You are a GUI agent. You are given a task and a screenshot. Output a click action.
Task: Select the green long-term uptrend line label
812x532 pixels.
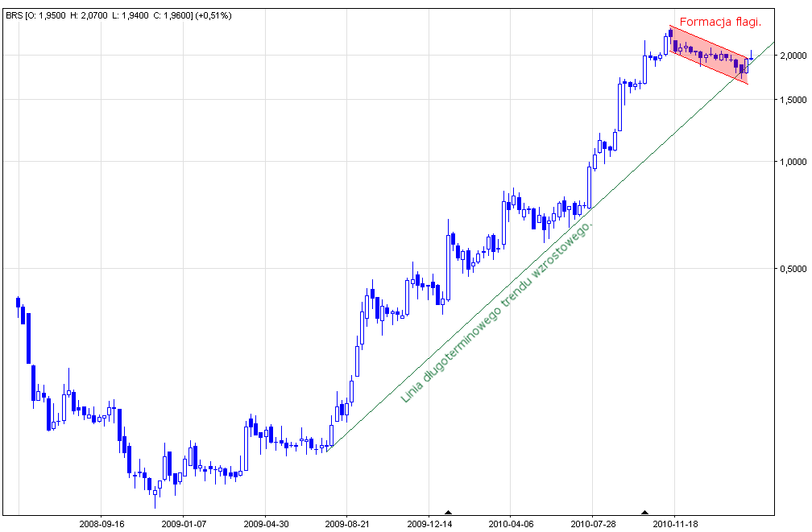coord(497,312)
